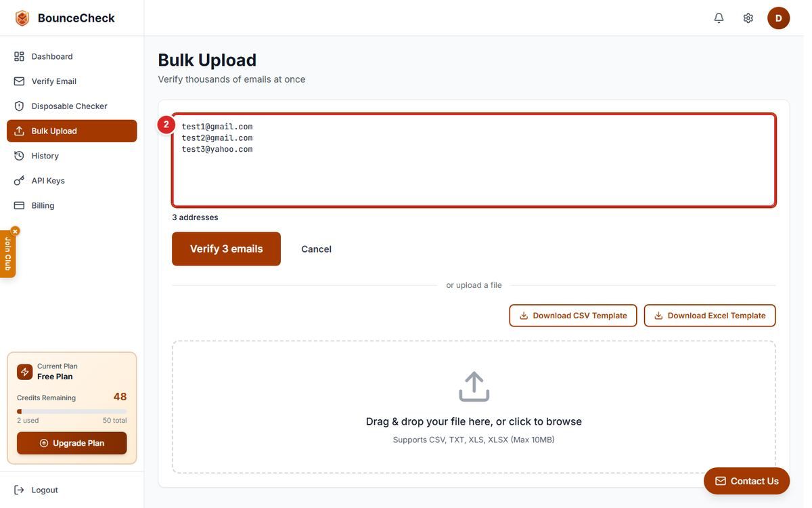This screenshot has height=508, width=812.
Task: Click the API Keys key icon
Action: [x=19, y=181]
